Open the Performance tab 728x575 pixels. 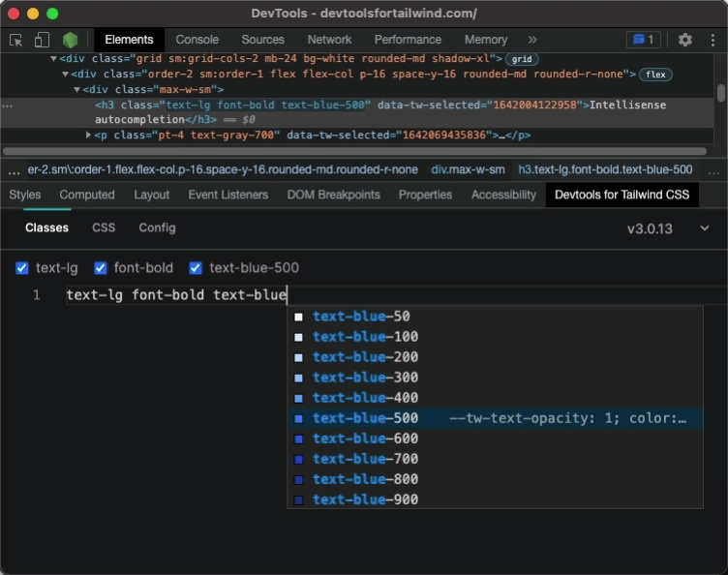408,40
